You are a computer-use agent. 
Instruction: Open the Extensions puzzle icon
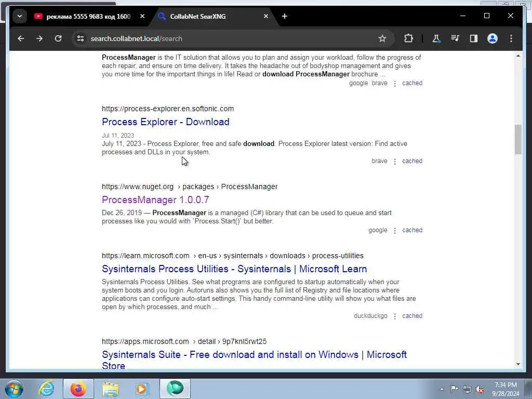[408, 38]
